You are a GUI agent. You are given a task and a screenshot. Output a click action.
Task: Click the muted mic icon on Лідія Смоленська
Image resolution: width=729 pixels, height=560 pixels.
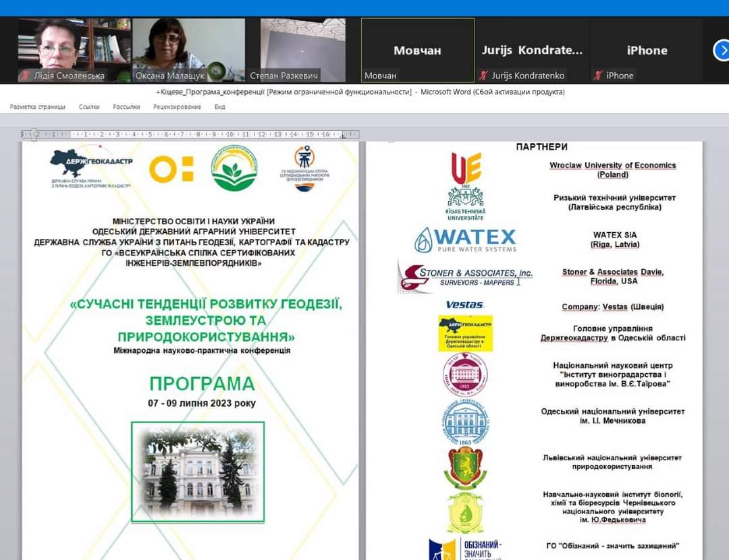(25, 76)
